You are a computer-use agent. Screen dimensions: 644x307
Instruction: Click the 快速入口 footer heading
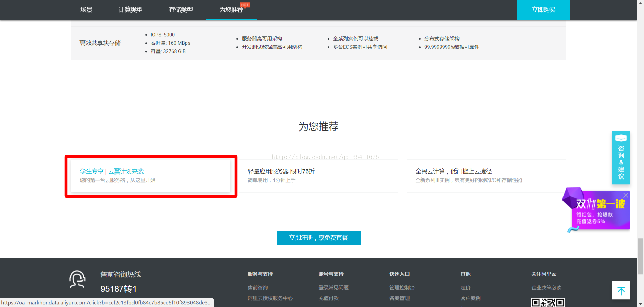tap(399, 274)
